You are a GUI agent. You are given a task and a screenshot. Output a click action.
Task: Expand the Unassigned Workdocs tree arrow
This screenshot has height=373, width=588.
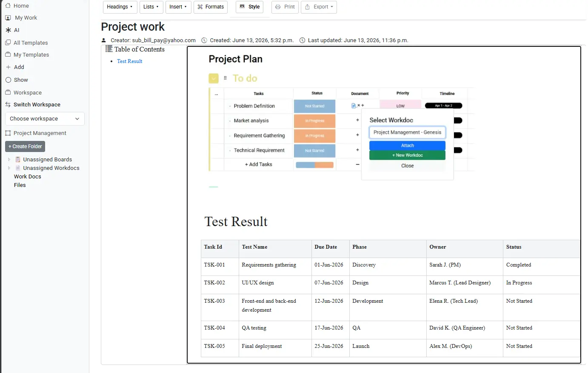pos(9,168)
